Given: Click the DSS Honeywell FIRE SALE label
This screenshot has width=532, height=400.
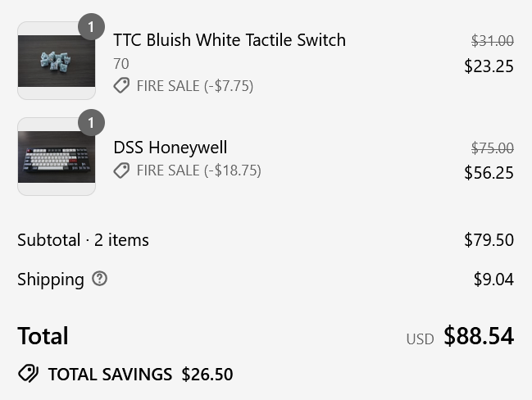Looking at the screenshot, I should 198,170.
